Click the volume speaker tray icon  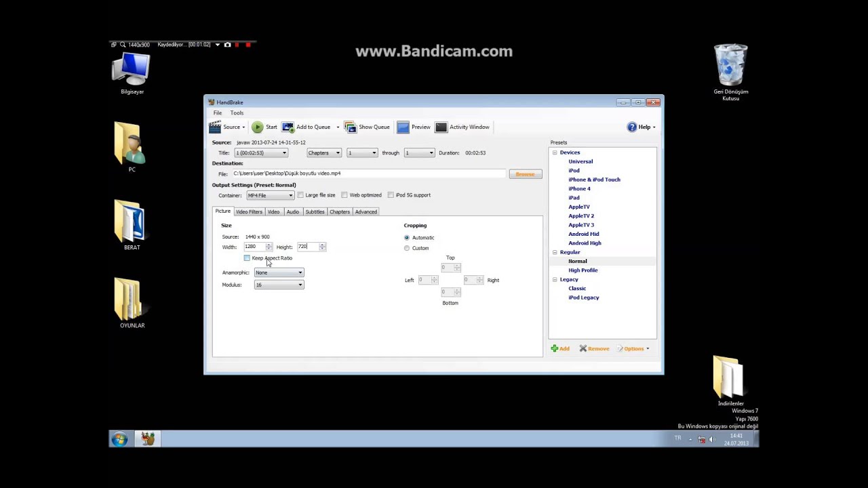(x=712, y=439)
